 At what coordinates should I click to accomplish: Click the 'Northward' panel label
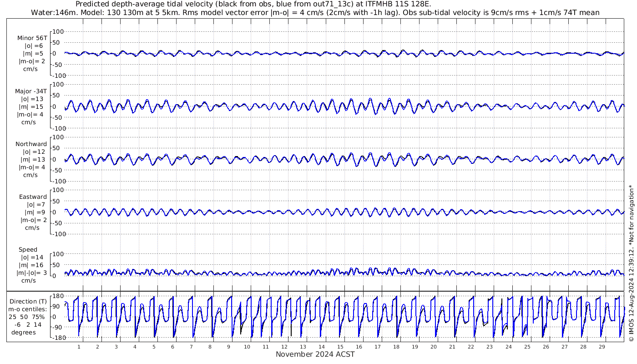tap(31, 144)
